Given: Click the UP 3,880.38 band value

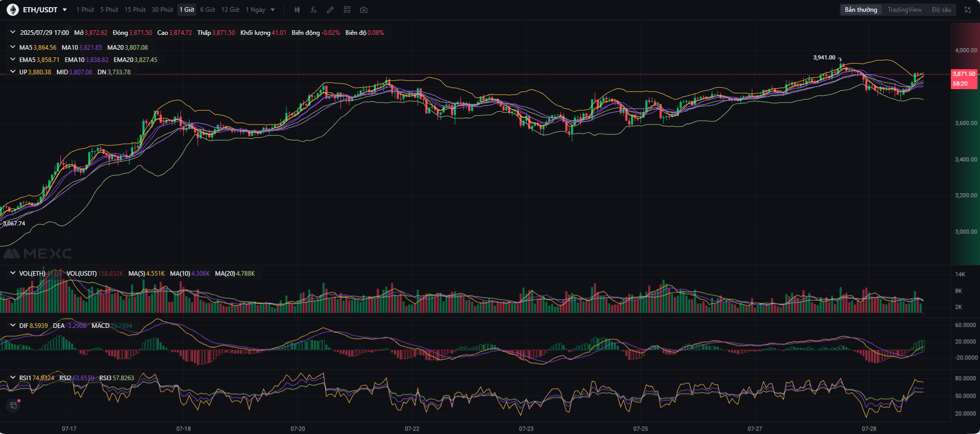Looking at the screenshot, I should 35,72.
